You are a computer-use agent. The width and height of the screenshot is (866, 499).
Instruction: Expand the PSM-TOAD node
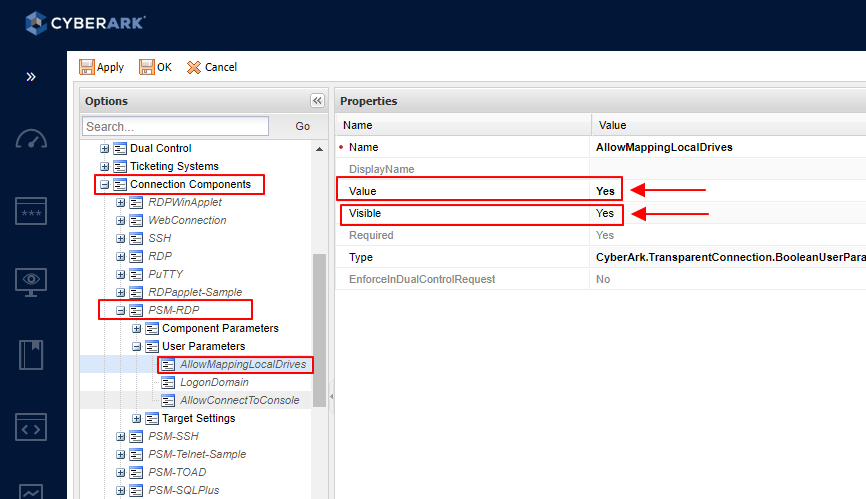[120, 473]
